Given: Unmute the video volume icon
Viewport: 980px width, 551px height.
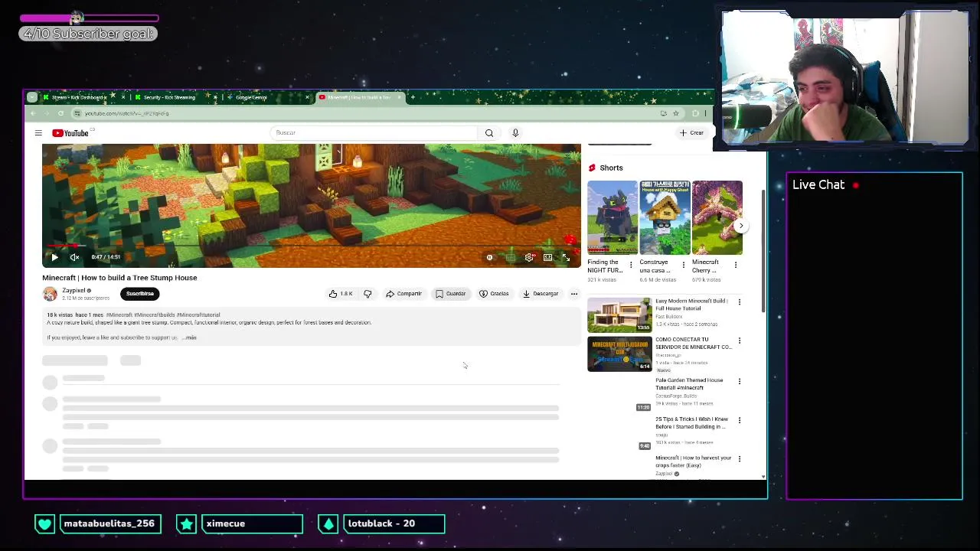Looking at the screenshot, I should tap(74, 257).
